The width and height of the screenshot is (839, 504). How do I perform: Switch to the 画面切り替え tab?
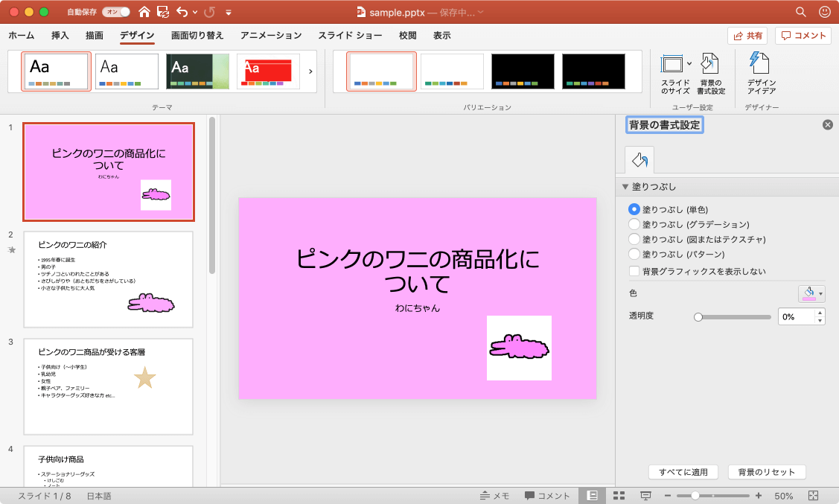197,36
